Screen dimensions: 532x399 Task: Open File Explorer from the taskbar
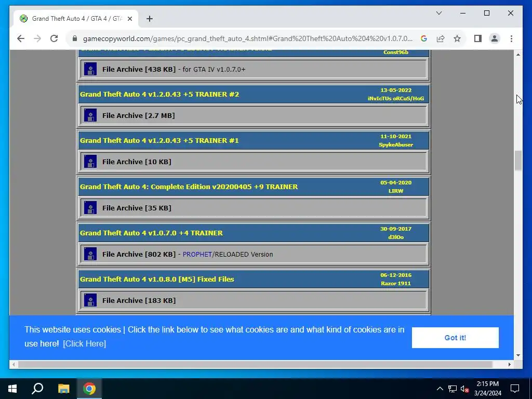pyautogui.click(x=63, y=389)
